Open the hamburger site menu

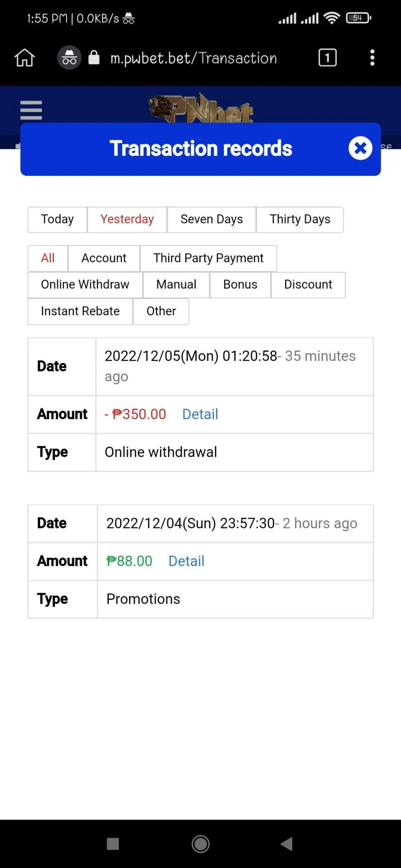pyautogui.click(x=31, y=110)
